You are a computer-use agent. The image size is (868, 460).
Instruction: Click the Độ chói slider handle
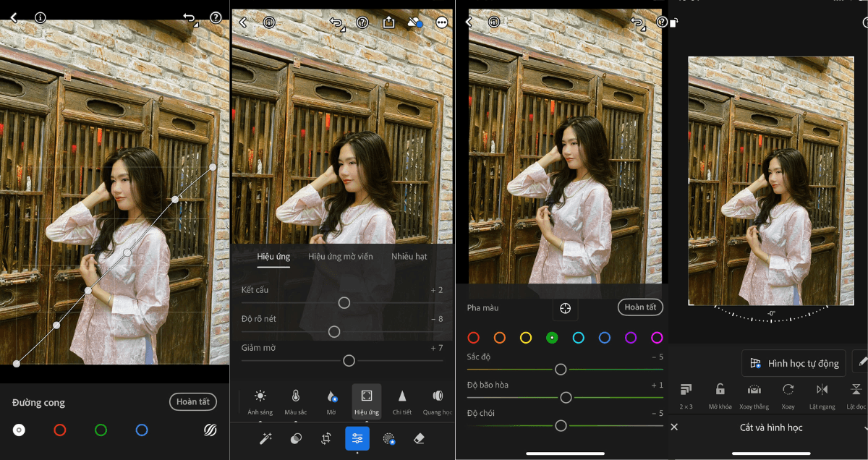(x=561, y=425)
